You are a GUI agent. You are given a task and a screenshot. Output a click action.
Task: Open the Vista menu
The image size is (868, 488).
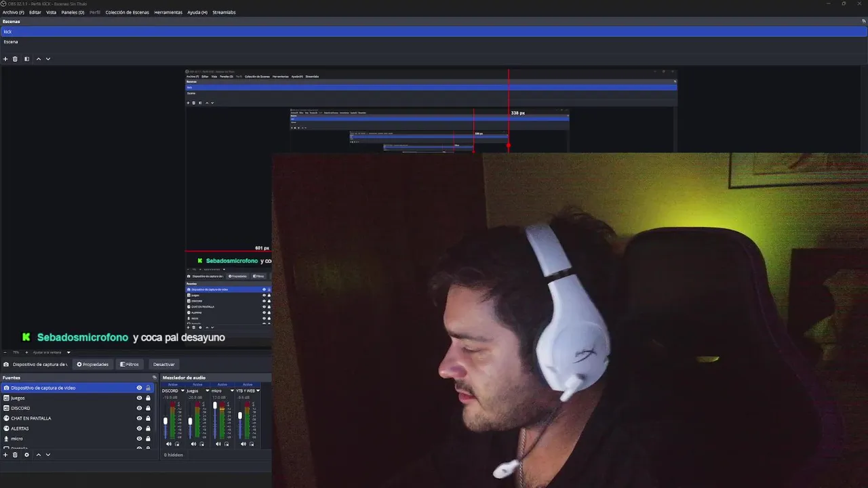point(51,12)
